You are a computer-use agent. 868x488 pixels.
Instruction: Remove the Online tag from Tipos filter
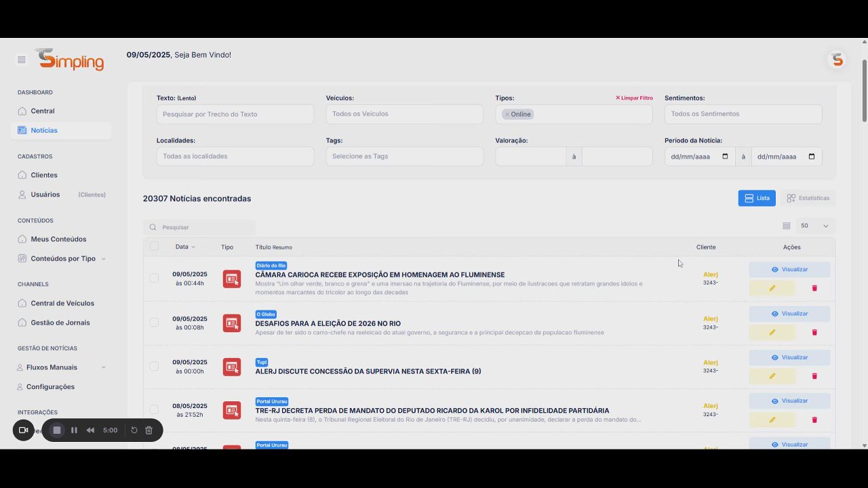click(x=507, y=114)
